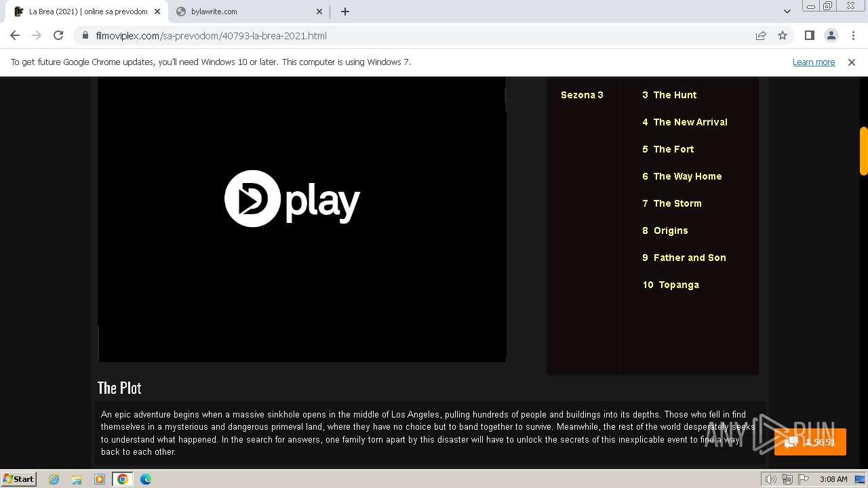The height and width of the screenshot is (488, 868).
Task: Play the video via Dplay logo
Action: (x=292, y=198)
